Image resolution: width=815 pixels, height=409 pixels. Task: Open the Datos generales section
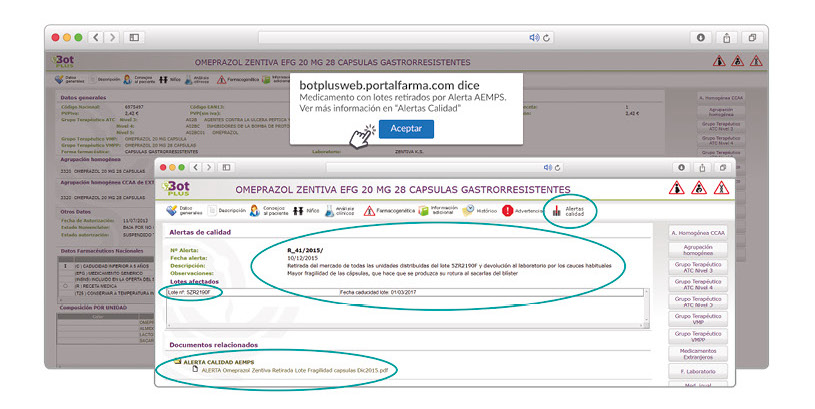pyautogui.click(x=183, y=211)
